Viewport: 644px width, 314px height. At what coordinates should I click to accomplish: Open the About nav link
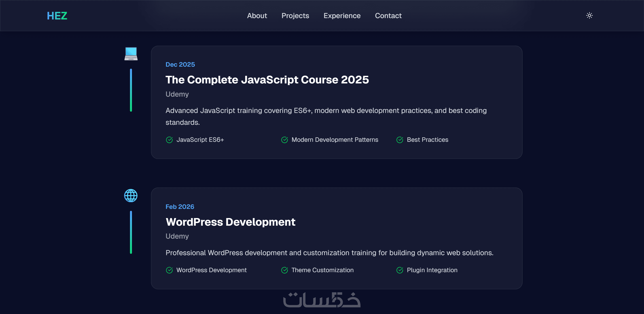257,16
